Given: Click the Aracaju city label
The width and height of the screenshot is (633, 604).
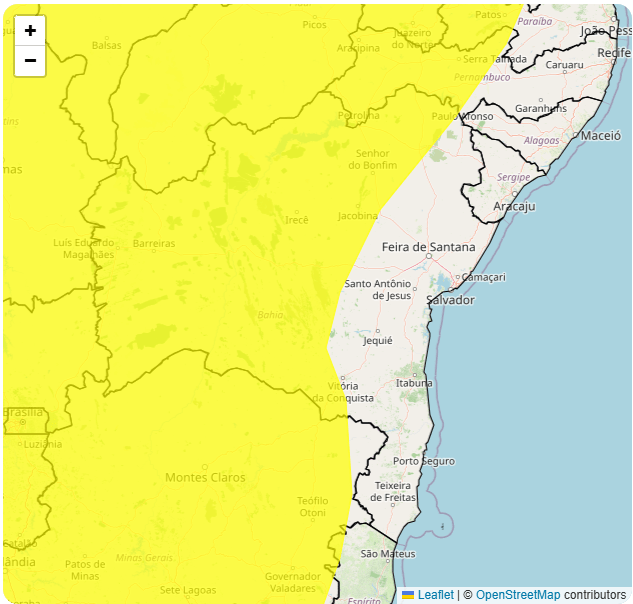Looking at the screenshot, I should coord(514,206).
